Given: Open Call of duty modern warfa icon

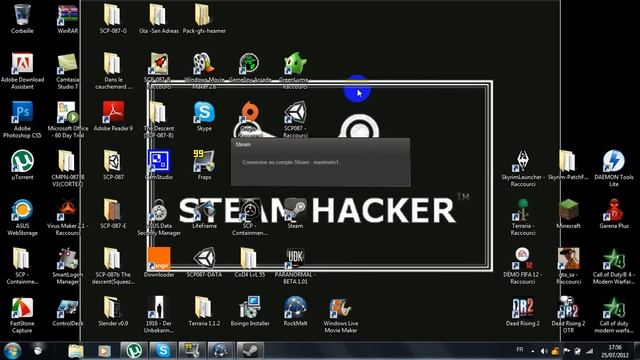Looking at the screenshot, I should pyautogui.click(x=614, y=315).
